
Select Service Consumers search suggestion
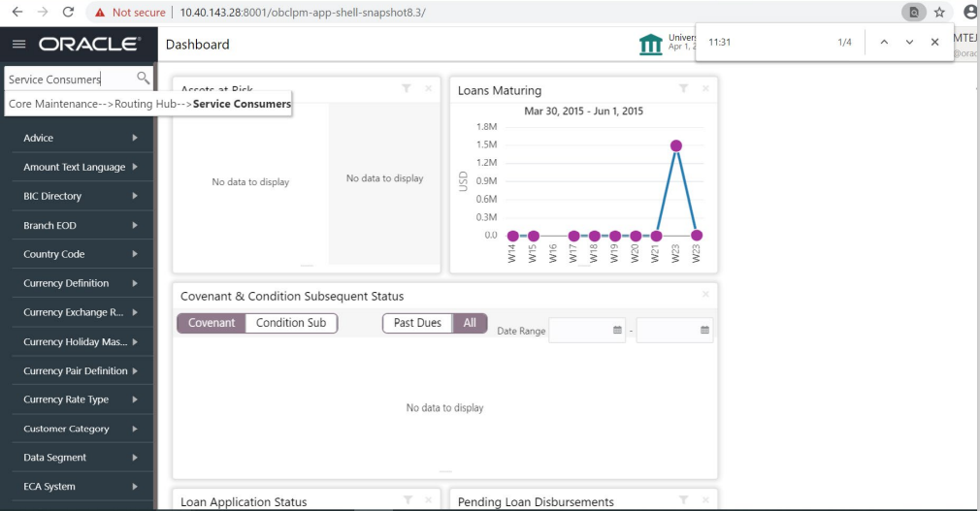click(x=149, y=104)
